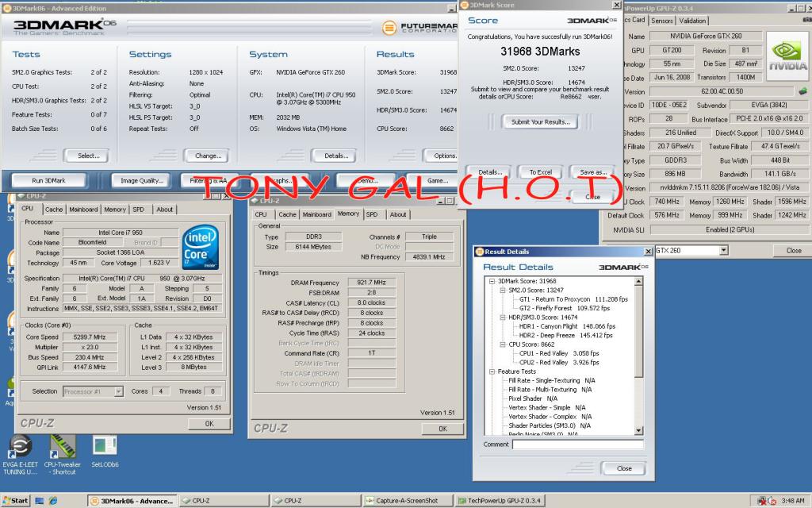The image size is (812, 508).
Task: Open CPU tab in right CPU-Z window
Action: pos(261,214)
